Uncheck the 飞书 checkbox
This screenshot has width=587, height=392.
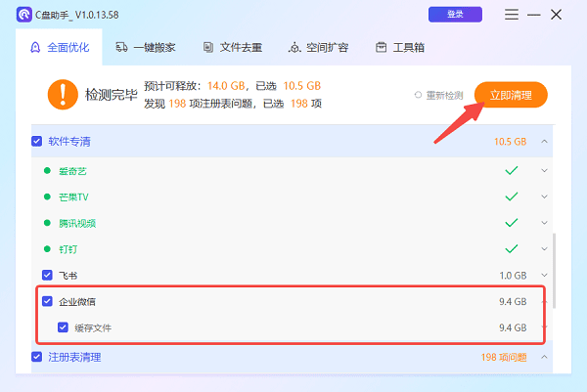(x=47, y=276)
